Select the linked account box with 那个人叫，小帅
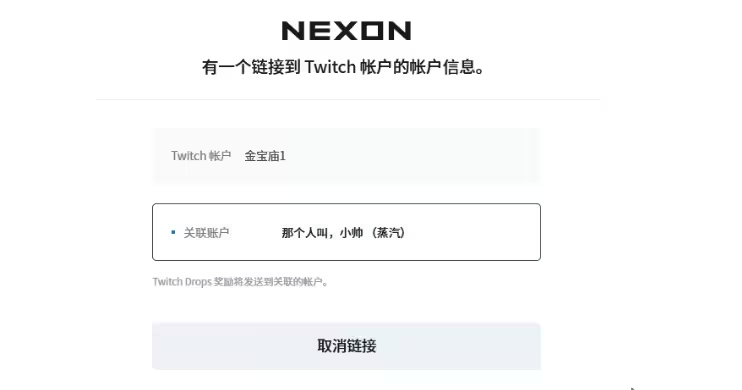 tap(346, 232)
